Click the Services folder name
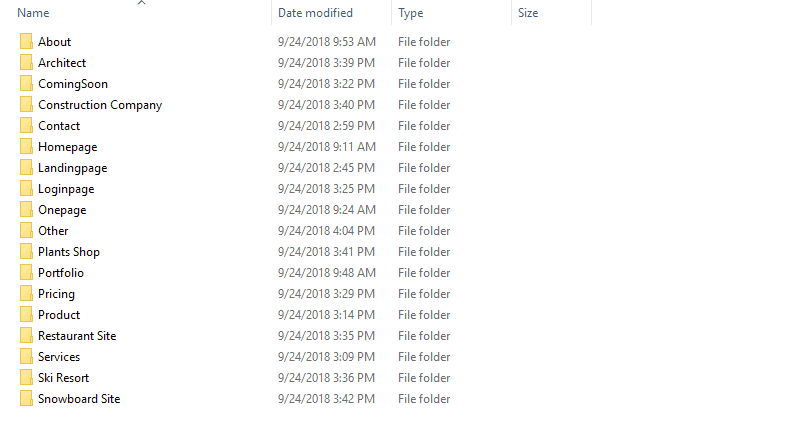791x433 pixels. [59, 357]
